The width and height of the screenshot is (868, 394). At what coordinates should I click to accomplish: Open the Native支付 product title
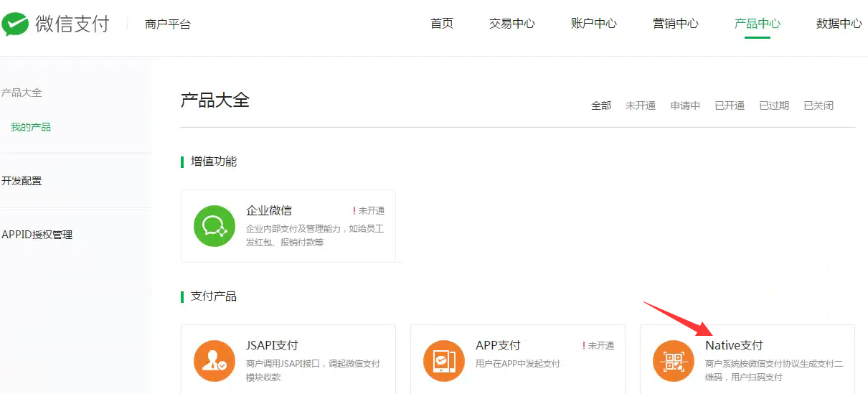coord(734,345)
